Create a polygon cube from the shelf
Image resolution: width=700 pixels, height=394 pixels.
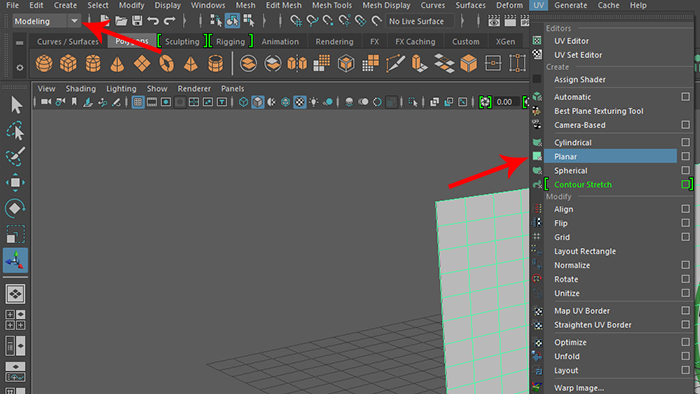pyautogui.click(x=68, y=63)
